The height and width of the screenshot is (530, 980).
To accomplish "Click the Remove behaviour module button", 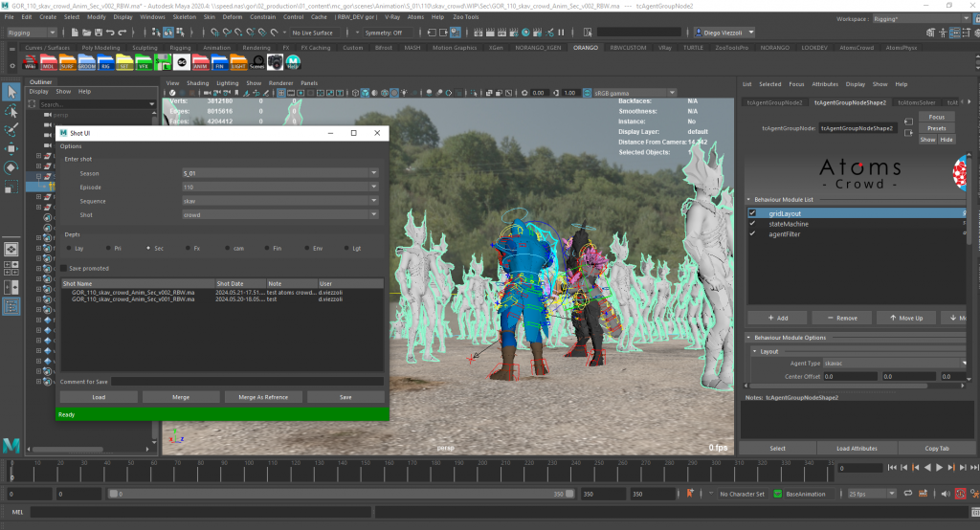I will (x=842, y=319).
